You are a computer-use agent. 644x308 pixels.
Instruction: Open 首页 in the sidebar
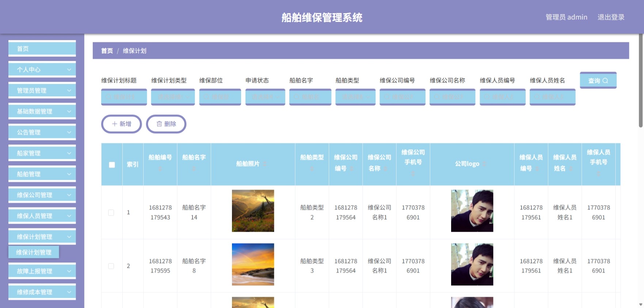(42, 49)
